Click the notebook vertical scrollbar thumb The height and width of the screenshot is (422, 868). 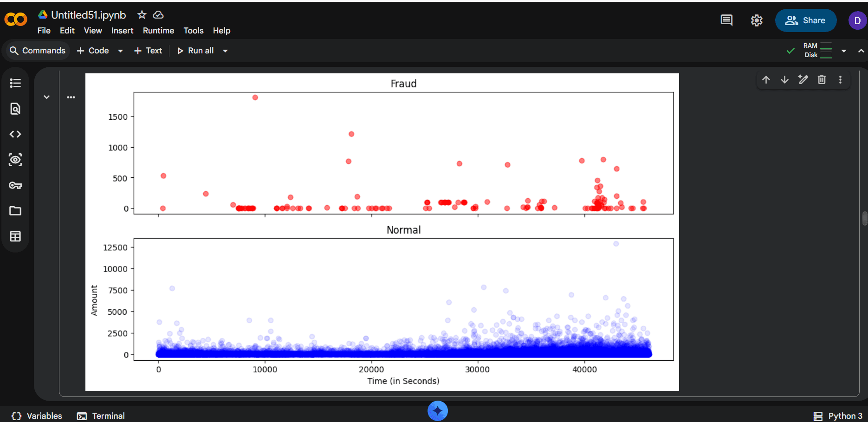pyautogui.click(x=865, y=218)
